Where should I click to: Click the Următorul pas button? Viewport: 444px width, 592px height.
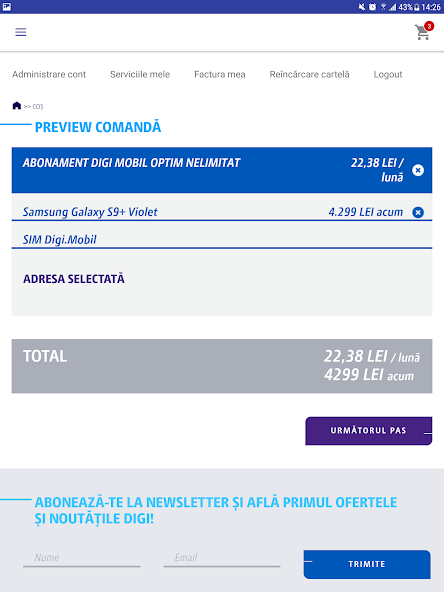[368, 431]
